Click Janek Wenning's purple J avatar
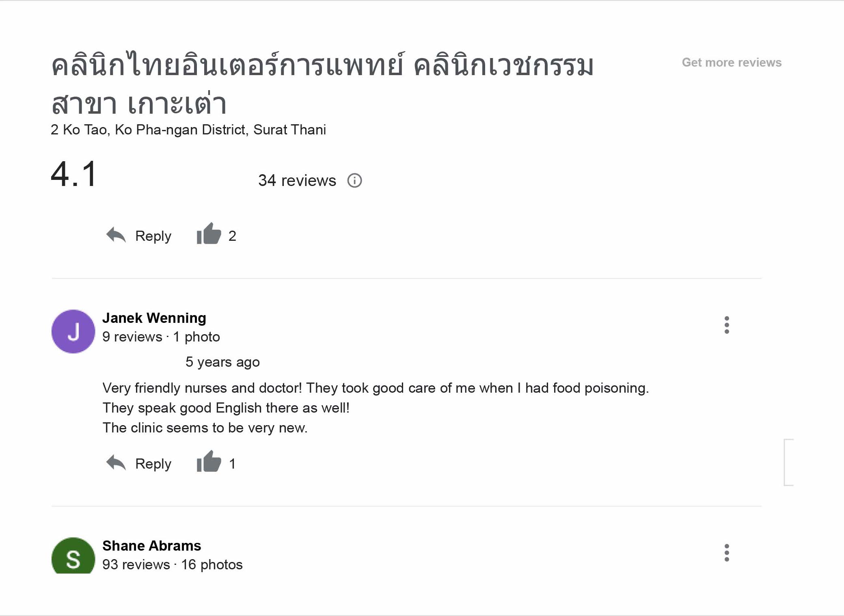This screenshot has height=616, width=844. [x=73, y=331]
